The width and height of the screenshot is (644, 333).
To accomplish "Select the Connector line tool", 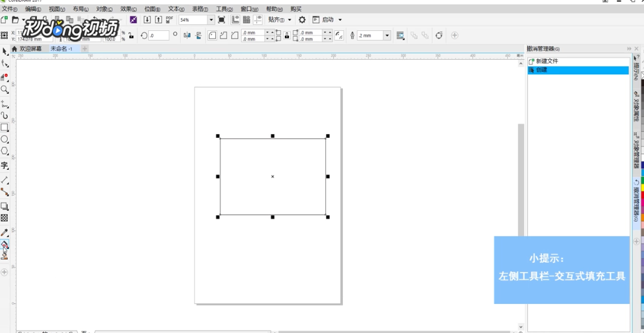I will (4, 192).
